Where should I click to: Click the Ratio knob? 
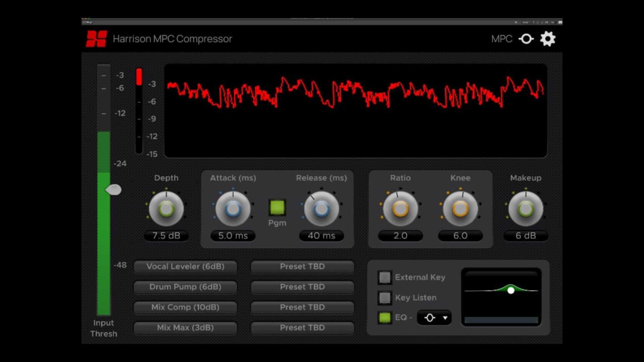400,208
